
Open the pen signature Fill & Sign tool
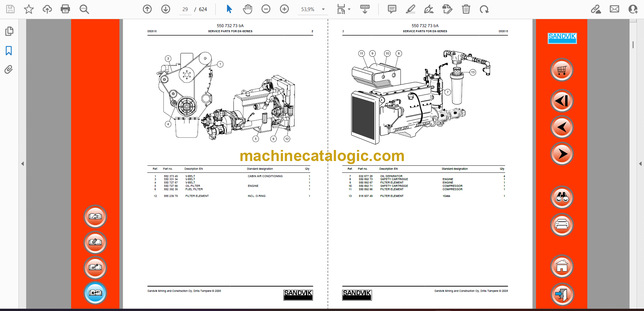click(x=429, y=9)
